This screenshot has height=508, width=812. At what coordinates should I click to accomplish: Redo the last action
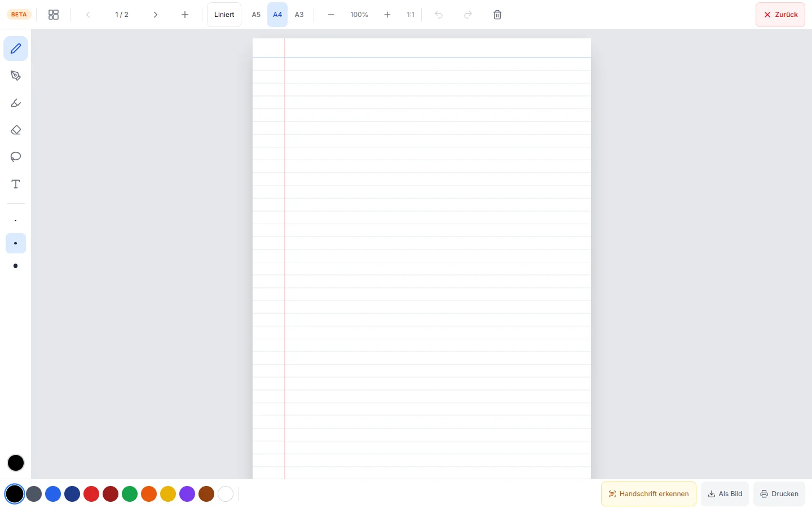point(468,15)
